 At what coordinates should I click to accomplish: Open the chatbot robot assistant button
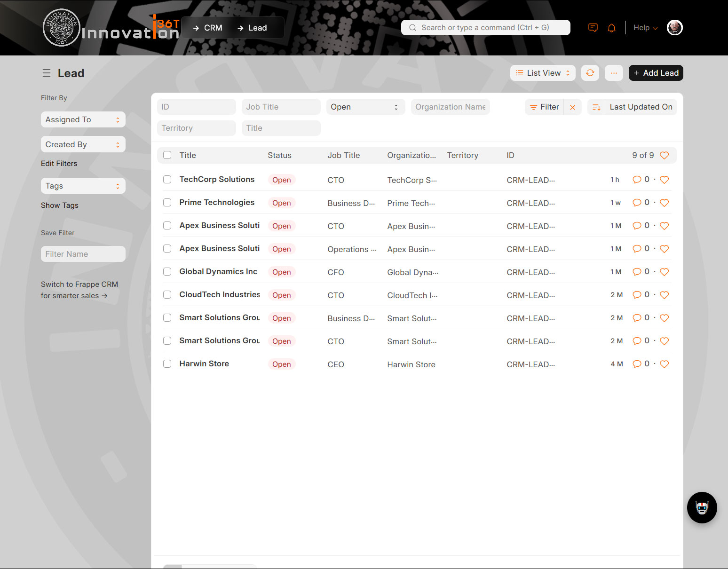702,507
